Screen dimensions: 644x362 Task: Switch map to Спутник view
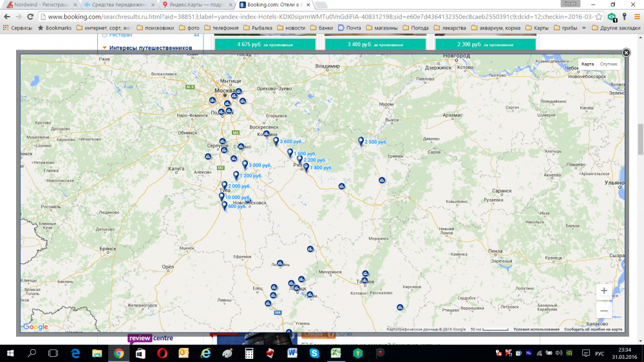point(609,64)
